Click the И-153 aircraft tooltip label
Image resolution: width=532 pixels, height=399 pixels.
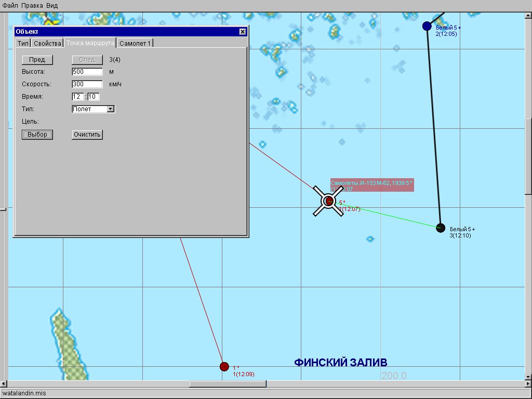click(x=371, y=185)
